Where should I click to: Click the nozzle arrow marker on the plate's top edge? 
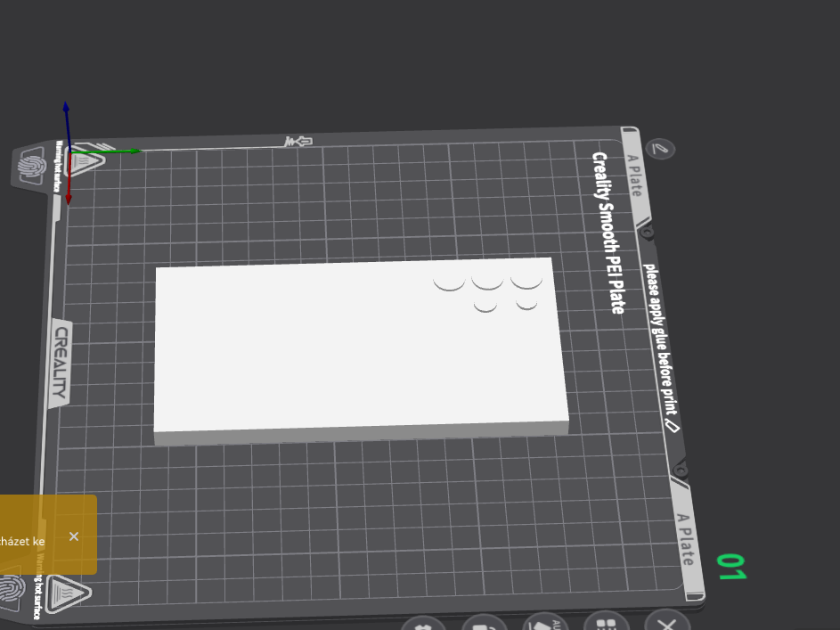pos(298,142)
